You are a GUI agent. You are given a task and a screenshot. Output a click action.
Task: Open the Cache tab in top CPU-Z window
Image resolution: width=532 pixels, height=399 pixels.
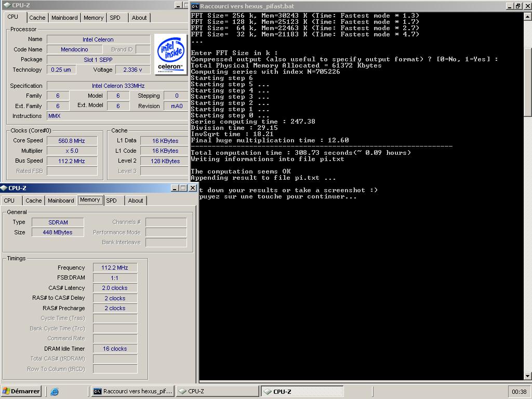pyautogui.click(x=37, y=18)
